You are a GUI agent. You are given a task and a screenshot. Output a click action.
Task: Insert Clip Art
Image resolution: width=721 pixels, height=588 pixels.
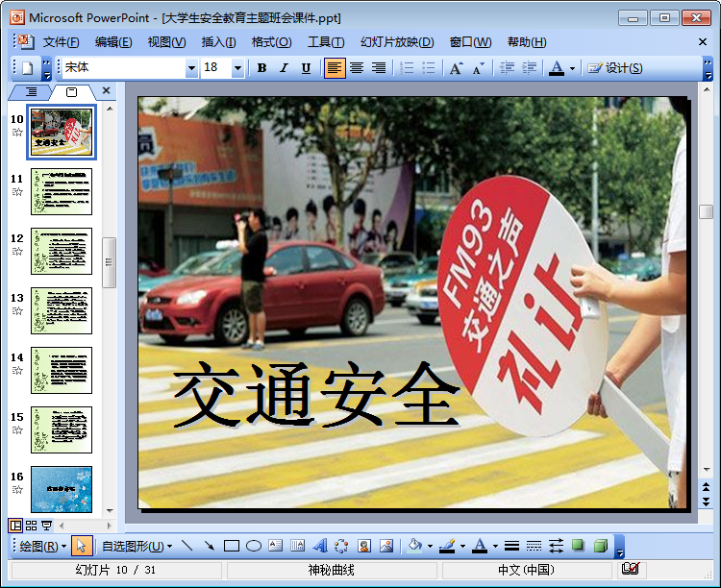tap(364, 546)
